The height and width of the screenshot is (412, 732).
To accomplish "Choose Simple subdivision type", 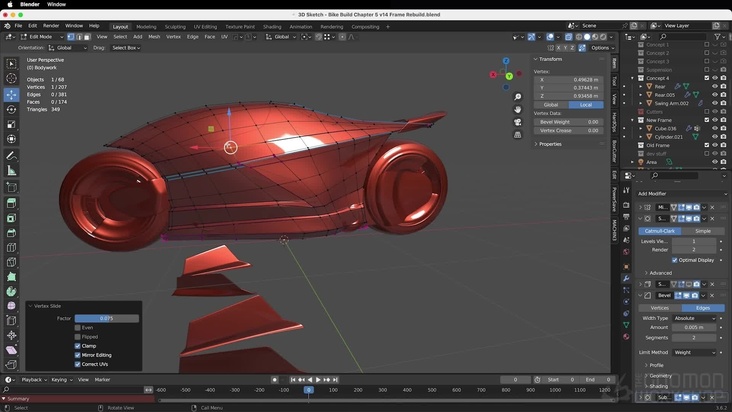I will pos(703,231).
